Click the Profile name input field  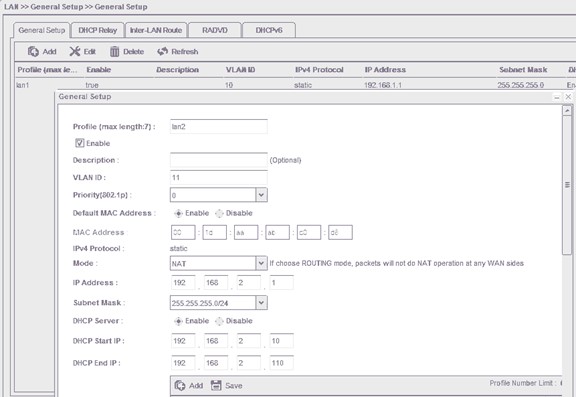[219, 127]
